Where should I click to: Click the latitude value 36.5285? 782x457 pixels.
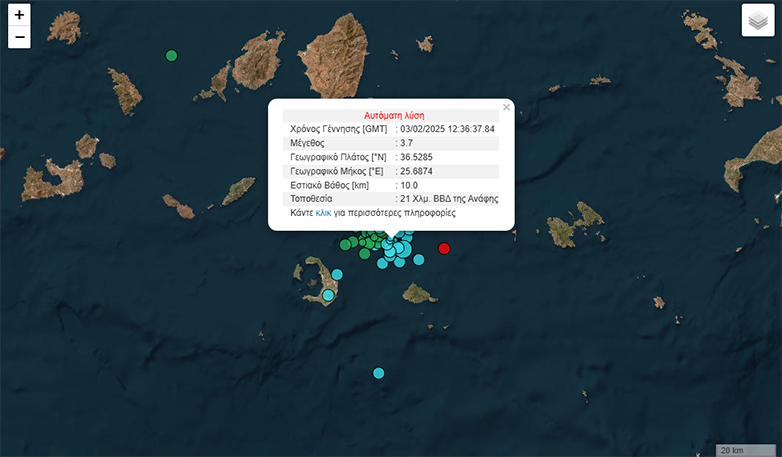point(416,157)
